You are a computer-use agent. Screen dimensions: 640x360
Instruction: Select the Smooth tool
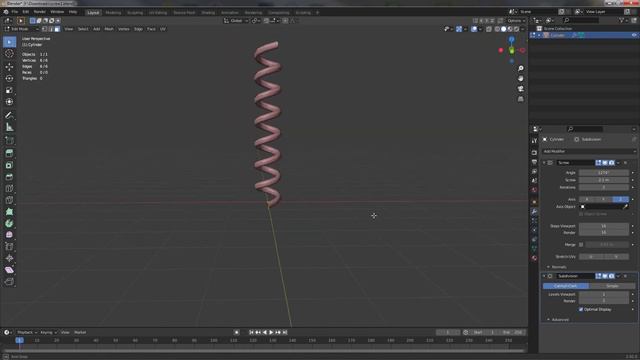click(9, 235)
